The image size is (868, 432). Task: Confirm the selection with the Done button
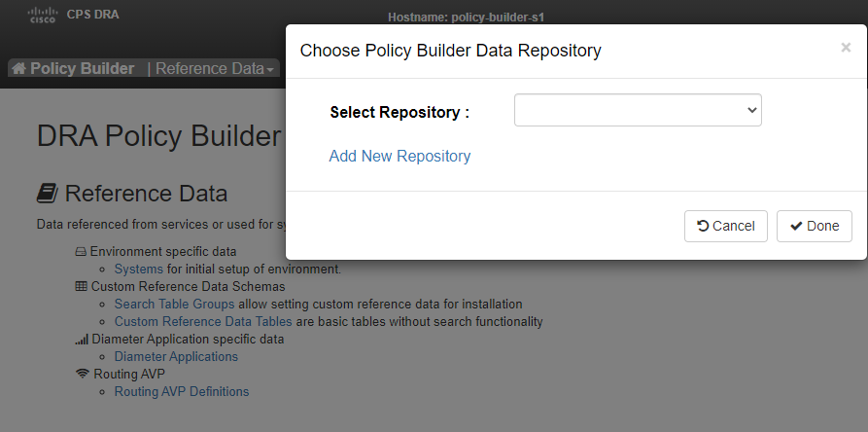click(815, 226)
